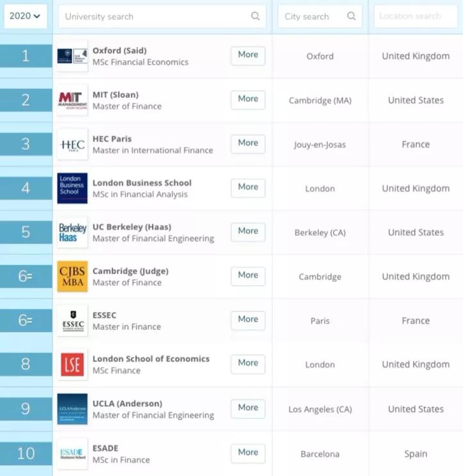Click More for Cambridge (Judge)
Image resolution: width=463 pixels, height=476 pixels.
click(248, 276)
